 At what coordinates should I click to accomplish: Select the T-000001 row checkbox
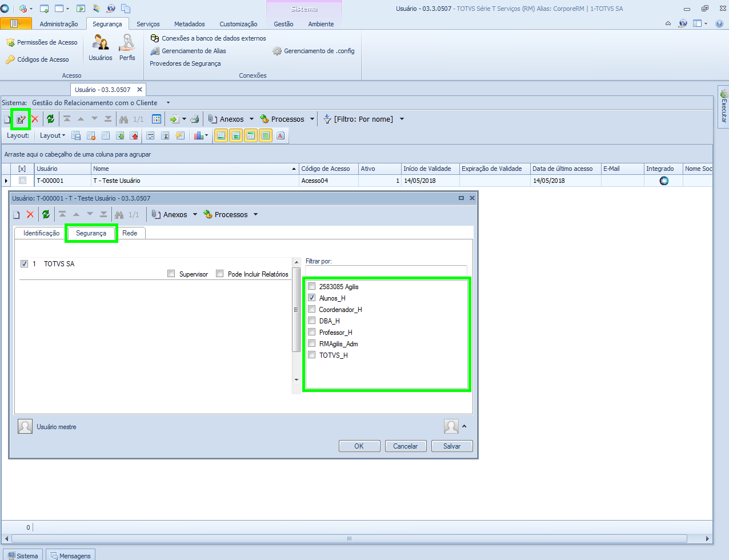coord(22,180)
